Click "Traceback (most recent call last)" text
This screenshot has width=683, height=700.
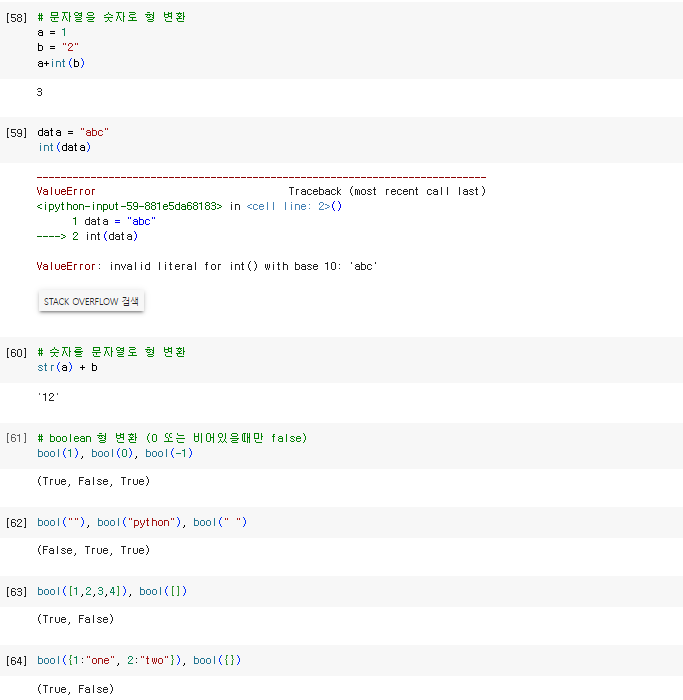[x=387, y=192]
